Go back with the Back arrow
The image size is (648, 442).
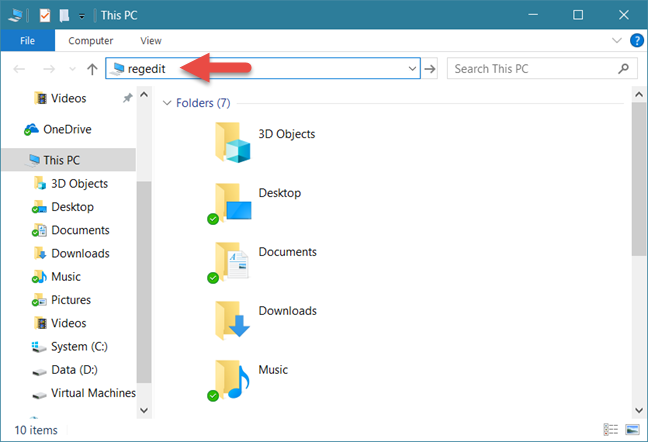(x=19, y=69)
